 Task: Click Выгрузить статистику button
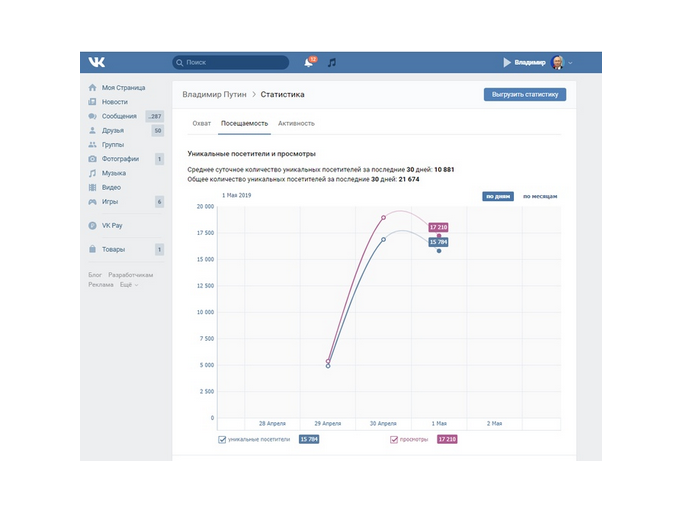pos(525,94)
